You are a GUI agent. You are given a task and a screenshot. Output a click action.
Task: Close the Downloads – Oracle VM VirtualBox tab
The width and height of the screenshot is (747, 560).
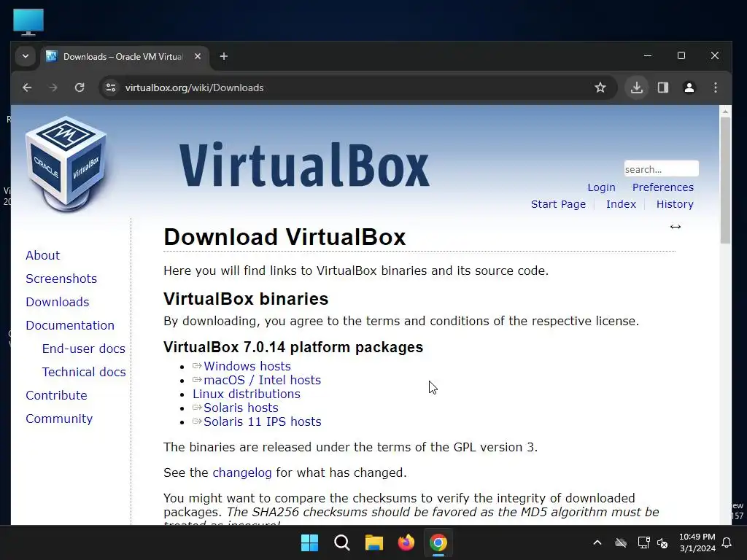tap(198, 56)
